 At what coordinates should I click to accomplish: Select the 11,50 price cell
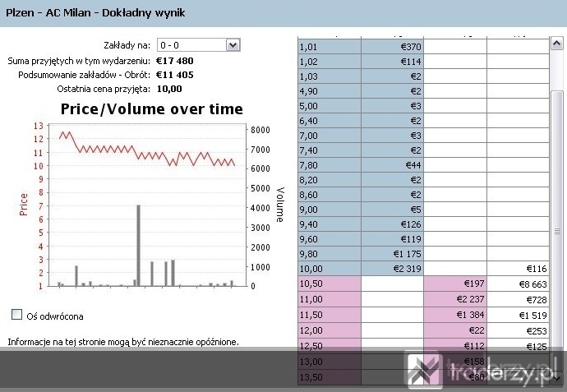pos(330,315)
